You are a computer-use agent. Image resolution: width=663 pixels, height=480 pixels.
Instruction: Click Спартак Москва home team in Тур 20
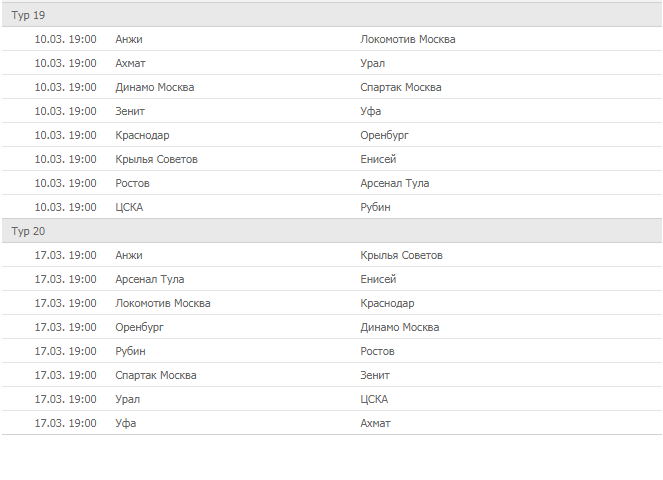pyautogui.click(x=156, y=375)
